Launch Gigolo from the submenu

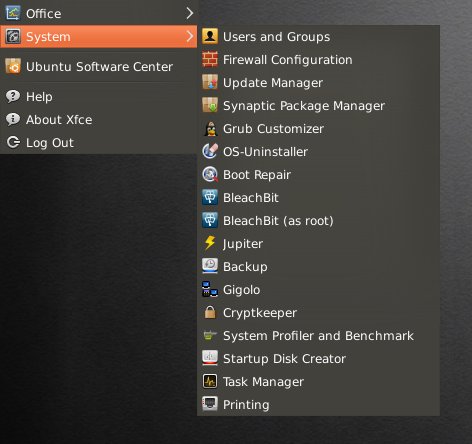click(x=318, y=289)
